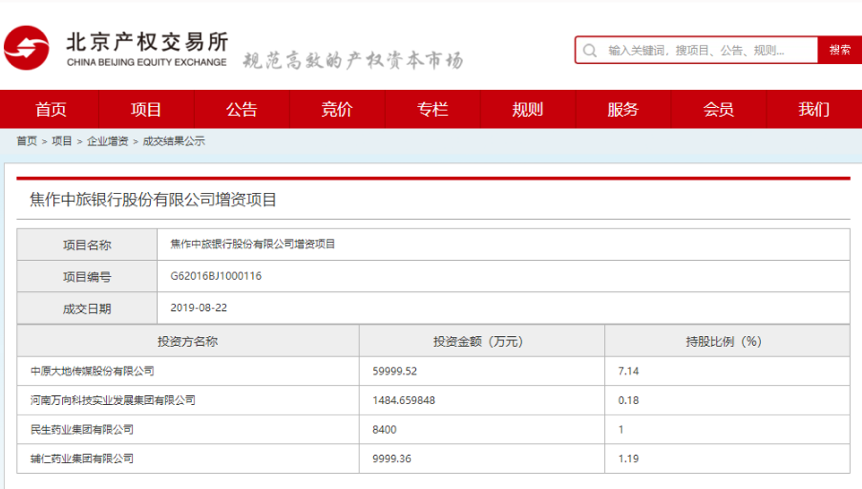This screenshot has width=862, height=489.
Task: Select the amount 8400
Action: click(x=384, y=429)
